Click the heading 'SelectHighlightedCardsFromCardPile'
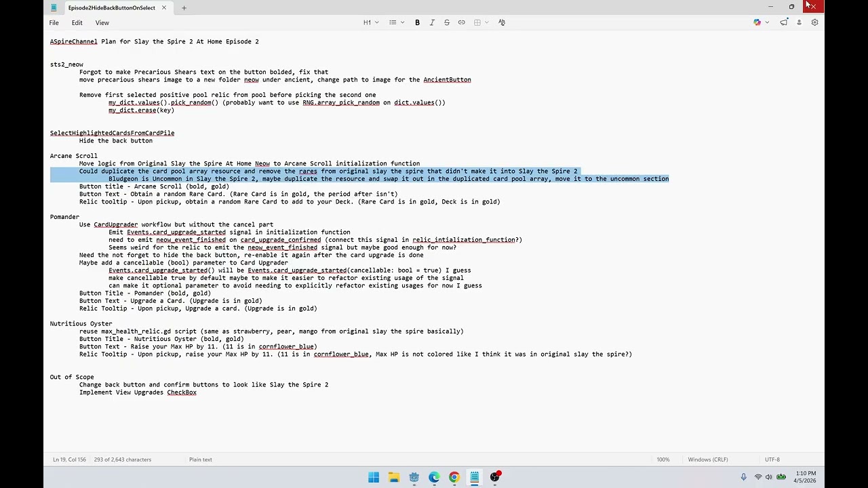This screenshot has height=488, width=868. 112,134
